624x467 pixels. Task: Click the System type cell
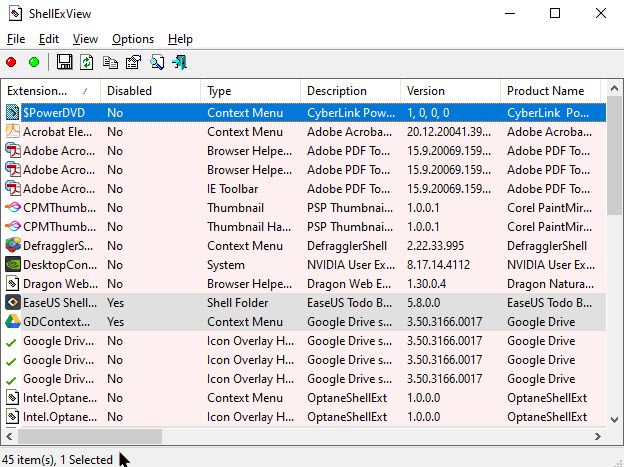226,265
